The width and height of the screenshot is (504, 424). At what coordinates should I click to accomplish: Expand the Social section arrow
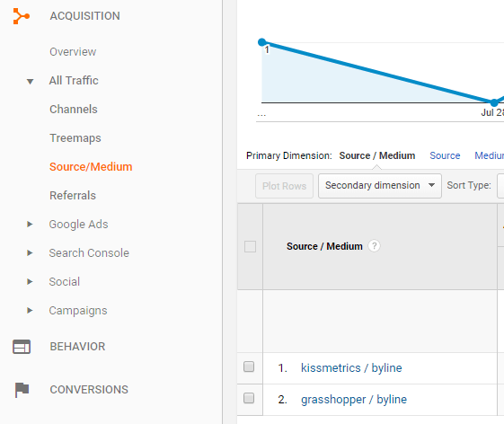point(30,281)
